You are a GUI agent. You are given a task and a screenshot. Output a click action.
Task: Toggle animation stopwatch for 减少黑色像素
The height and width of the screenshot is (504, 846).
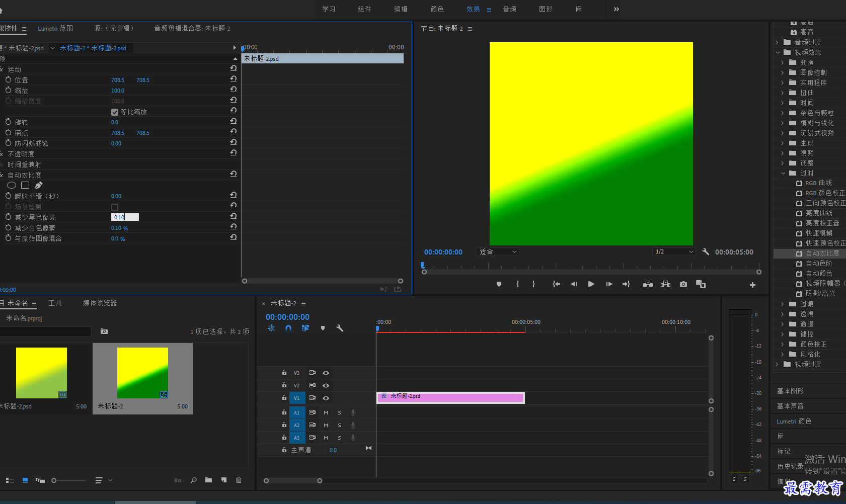[x=8, y=217]
